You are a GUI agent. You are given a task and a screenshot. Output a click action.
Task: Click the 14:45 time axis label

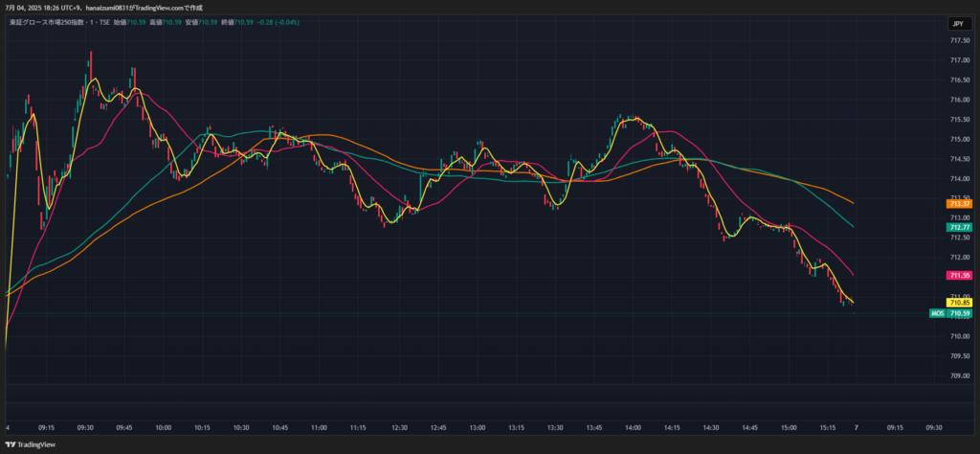750,428
